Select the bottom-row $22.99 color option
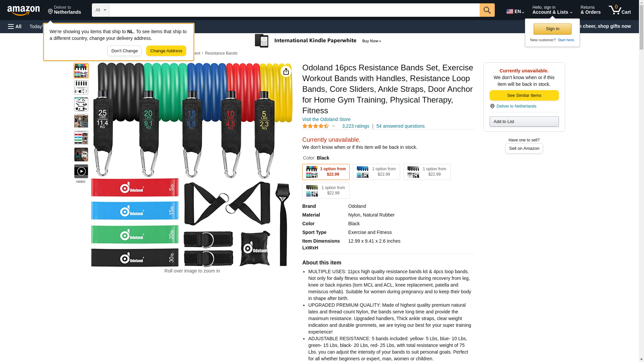Screen dimensions: 644x362 pyautogui.click(x=326, y=191)
